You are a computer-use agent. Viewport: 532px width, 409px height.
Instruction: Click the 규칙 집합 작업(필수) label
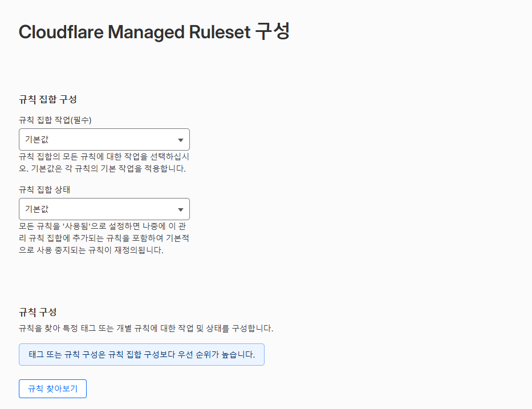pos(55,120)
